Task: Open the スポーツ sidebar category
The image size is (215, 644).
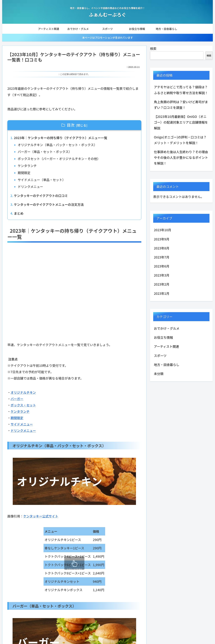Action: pos(160,356)
